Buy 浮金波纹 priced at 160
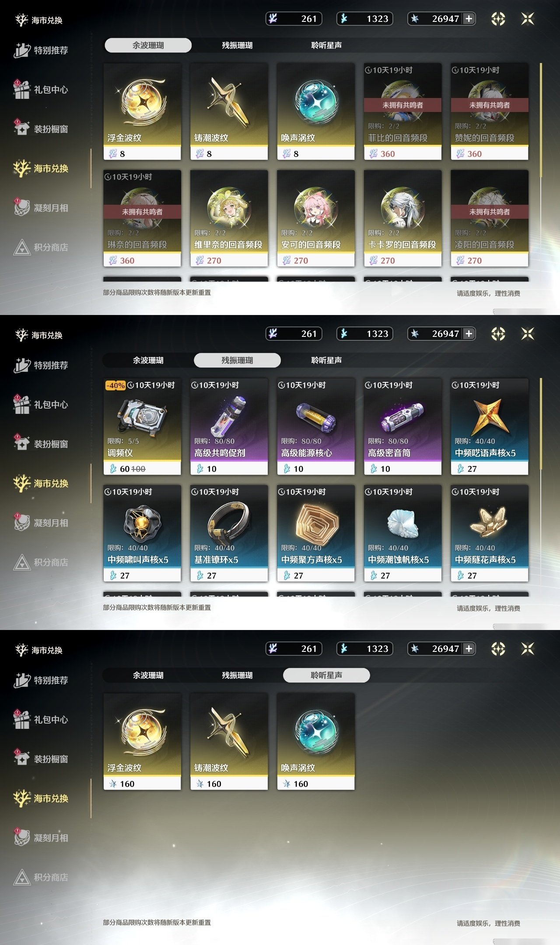 point(142,742)
